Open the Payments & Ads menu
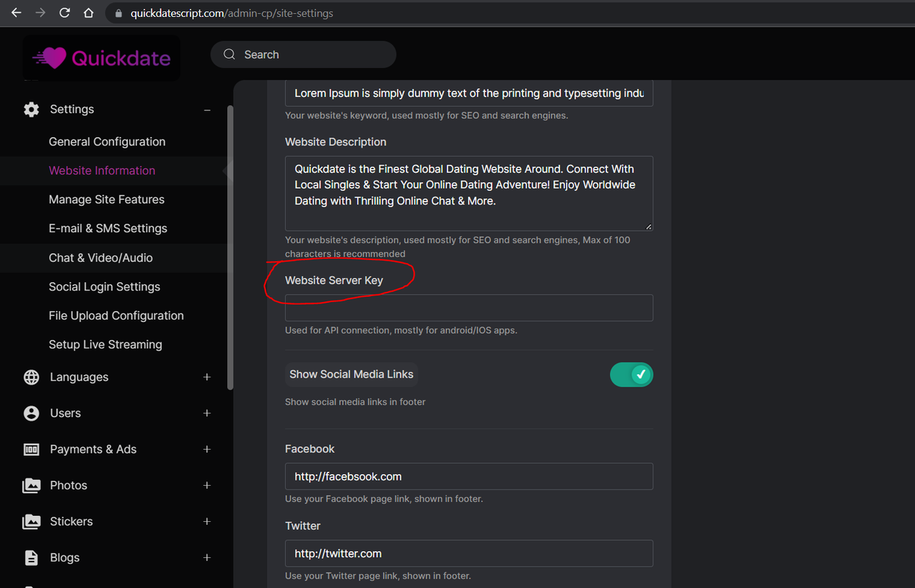This screenshot has height=588, width=915. pos(93,449)
